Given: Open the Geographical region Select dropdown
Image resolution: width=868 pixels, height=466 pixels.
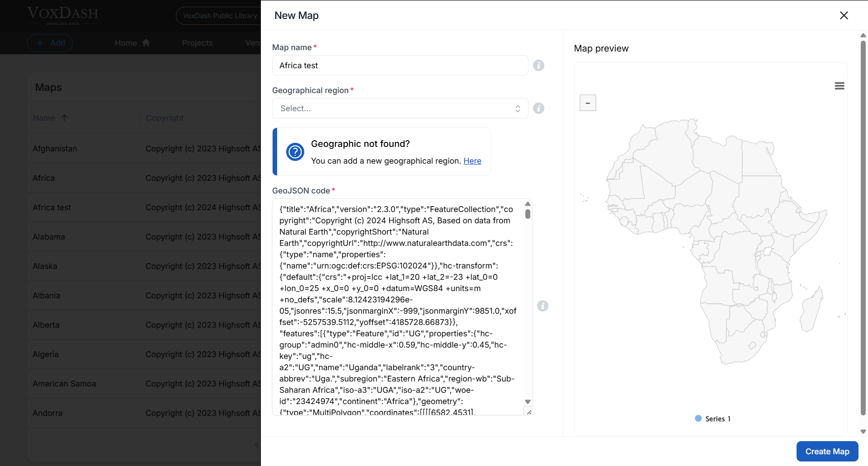Looking at the screenshot, I should click(400, 108).
